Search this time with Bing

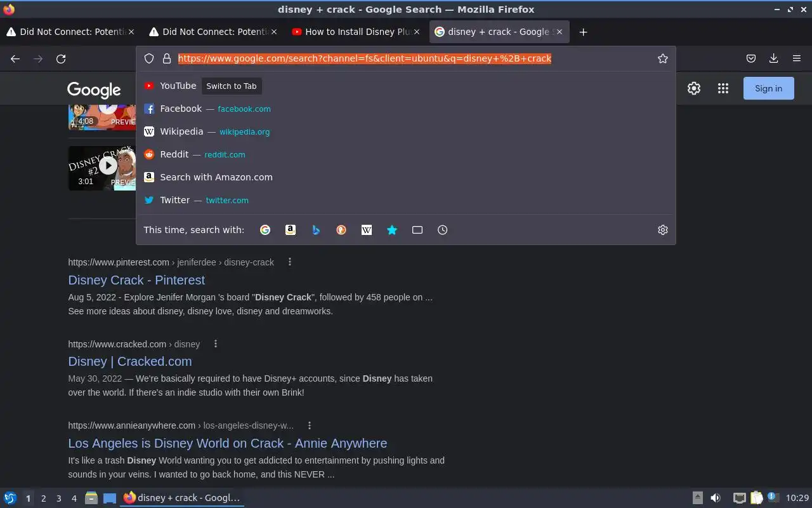316,230
